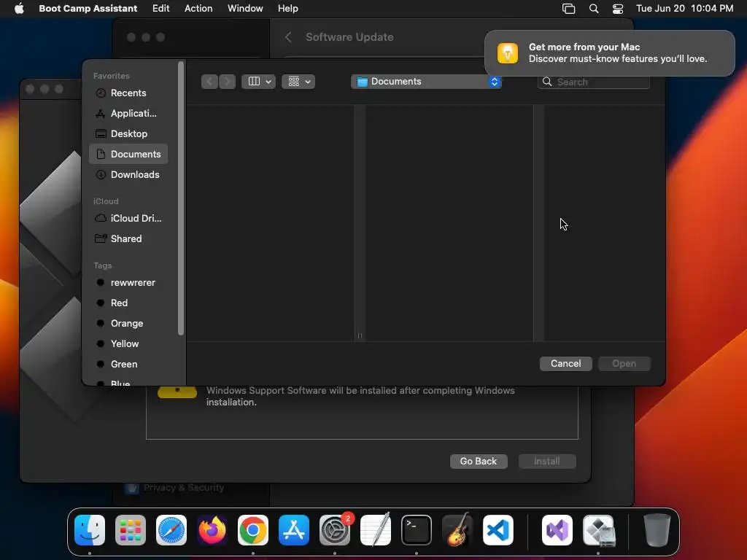Screen dimensions: 747x560
Task: Open Control Center in menu bar
Action: [x=617, y=8]
